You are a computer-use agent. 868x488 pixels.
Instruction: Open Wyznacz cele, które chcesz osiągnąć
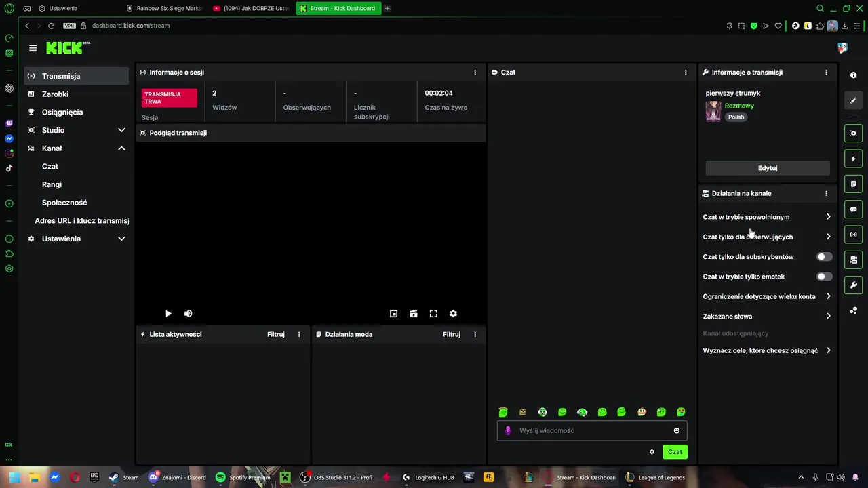click(767, 351)
